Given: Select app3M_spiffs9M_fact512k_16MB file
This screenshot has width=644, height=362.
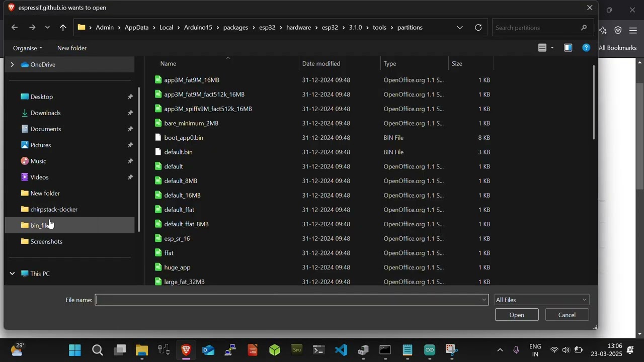Looking at the screenshot, I should click(208, 109).
